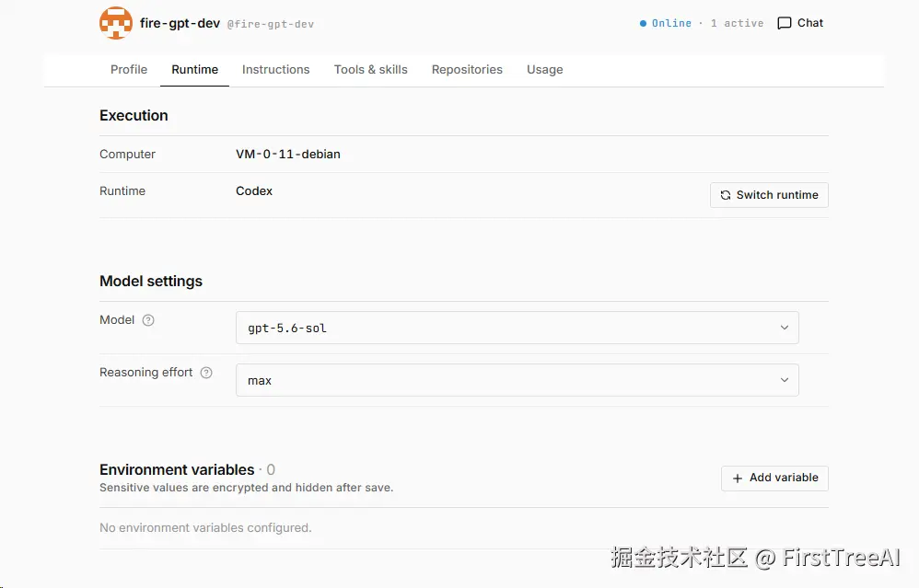Open the Instructions tab

point(275,69)
